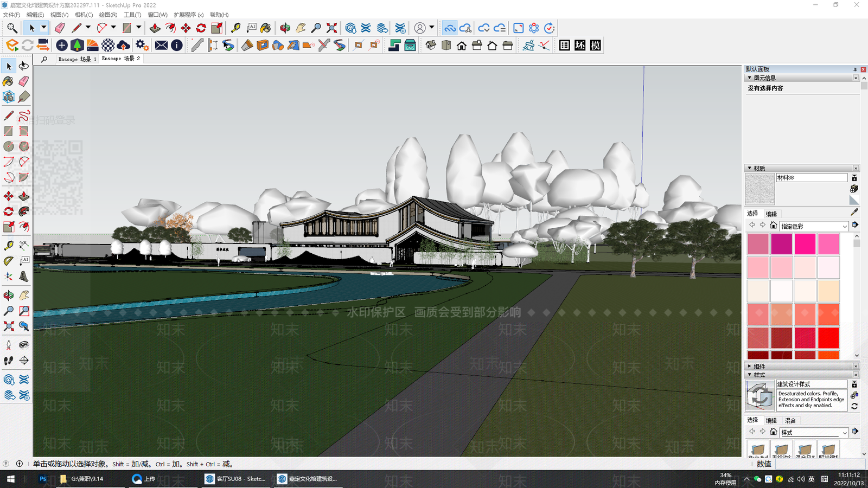Collapse the 样式 panel section
The height and width of the screenshot is (488, 868).
coord(750,375)
